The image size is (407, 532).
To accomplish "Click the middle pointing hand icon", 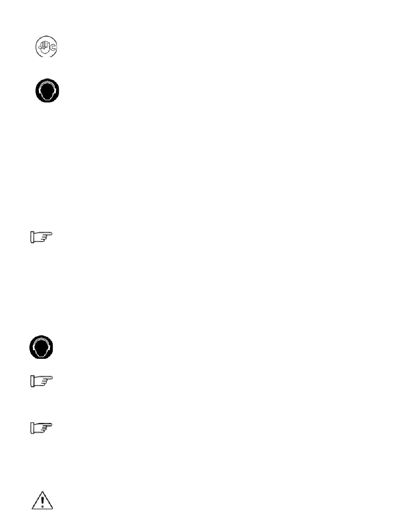I will tap(42, 381).
